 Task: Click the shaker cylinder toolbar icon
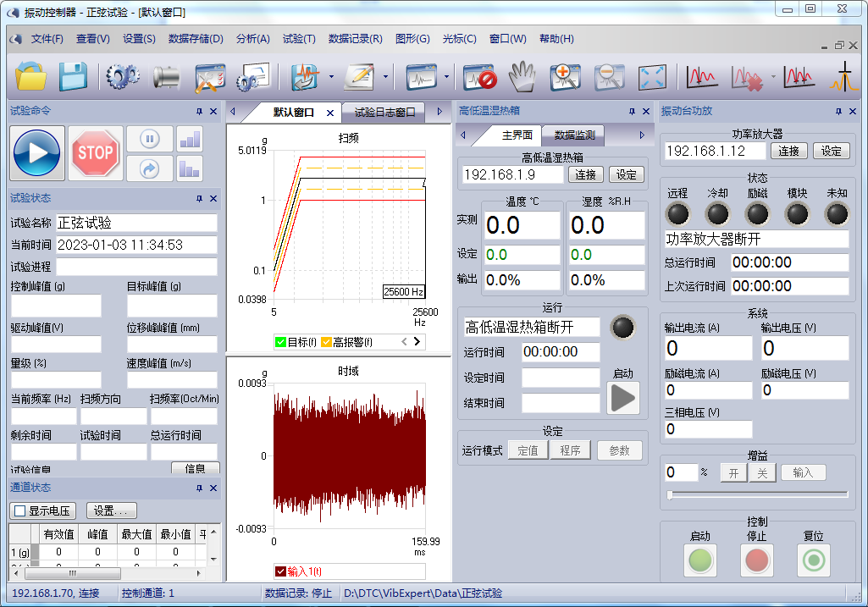pyautogui.click(x=166, y=76)
